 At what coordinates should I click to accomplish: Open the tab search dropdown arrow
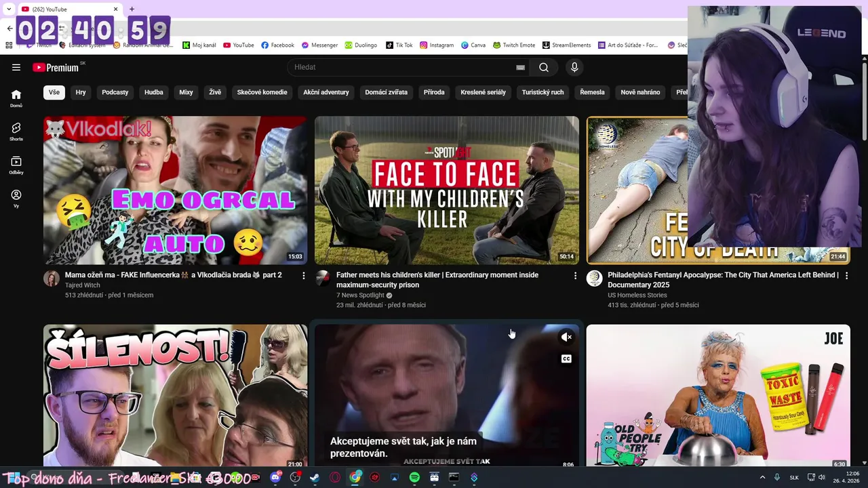[x=9, y=9]
